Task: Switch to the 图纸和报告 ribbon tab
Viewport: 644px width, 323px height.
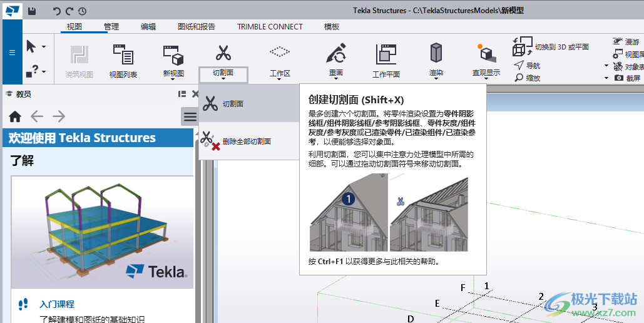Action: (x=197, y=27)
